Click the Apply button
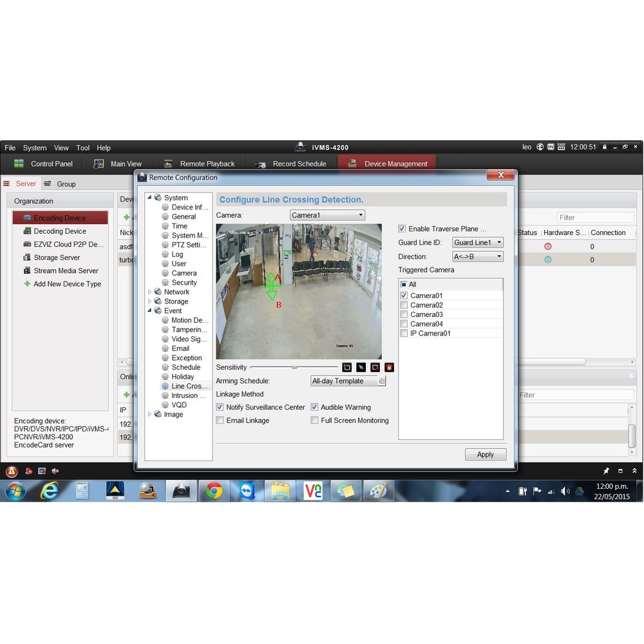 [x=486, y=454]
